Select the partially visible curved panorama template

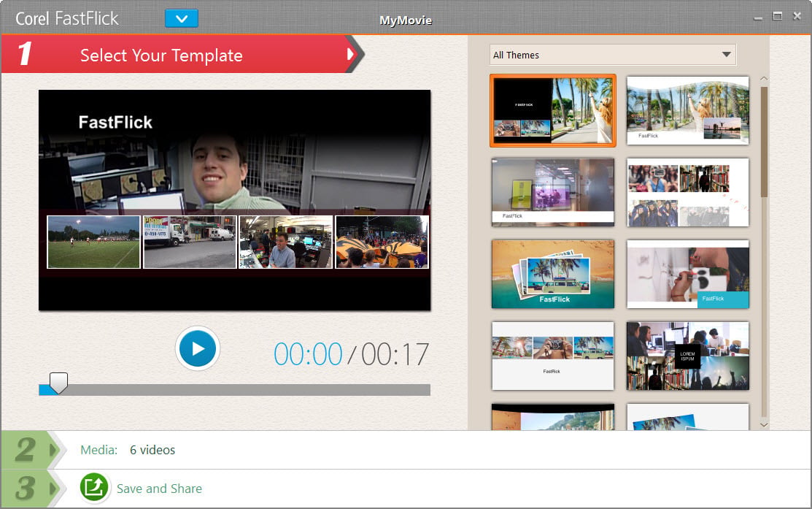[553, 417]
